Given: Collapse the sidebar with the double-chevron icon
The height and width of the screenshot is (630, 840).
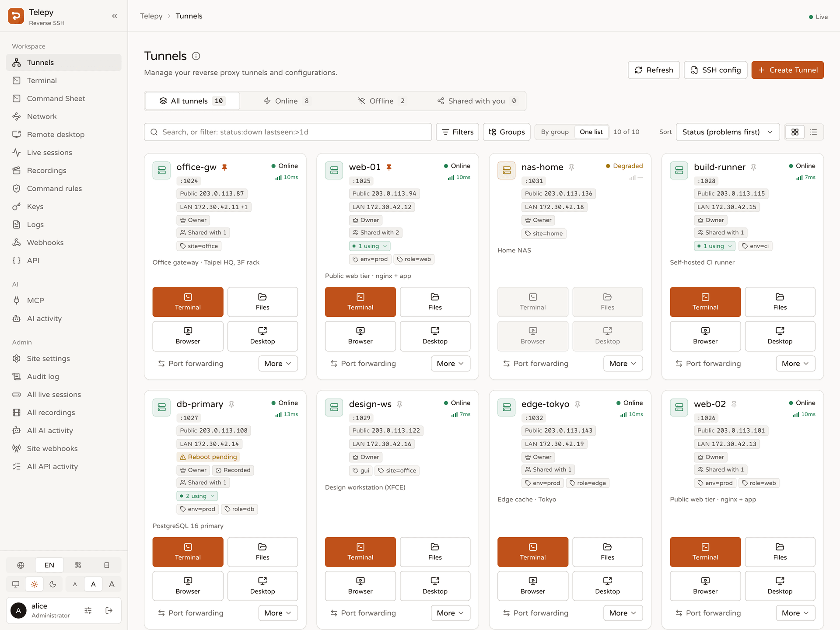Looking at the screenshot, I should [x=115, y=16].
